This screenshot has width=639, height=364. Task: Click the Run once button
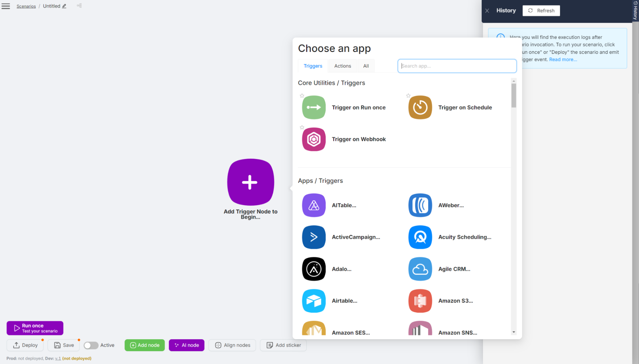[35, 328]
